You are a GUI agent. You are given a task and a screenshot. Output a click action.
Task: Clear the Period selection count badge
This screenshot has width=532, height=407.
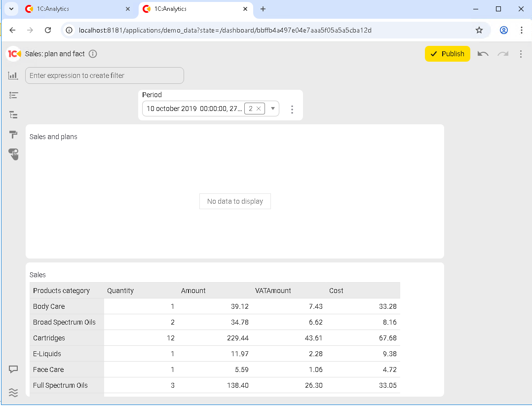259,109
